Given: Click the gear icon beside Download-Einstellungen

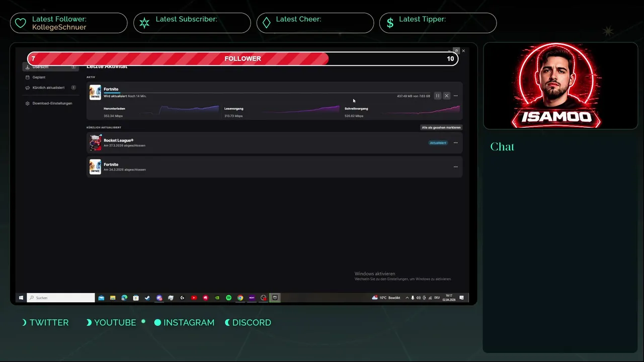Looking at the screenshot, I should pyautogui.click(x=28, y=103).
